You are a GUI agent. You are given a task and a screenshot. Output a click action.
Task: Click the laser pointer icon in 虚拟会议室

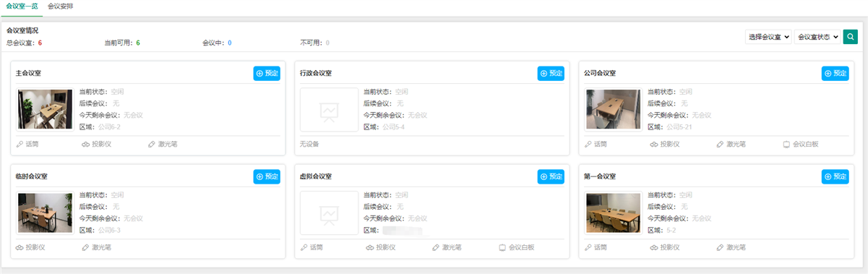pos(436,248)
